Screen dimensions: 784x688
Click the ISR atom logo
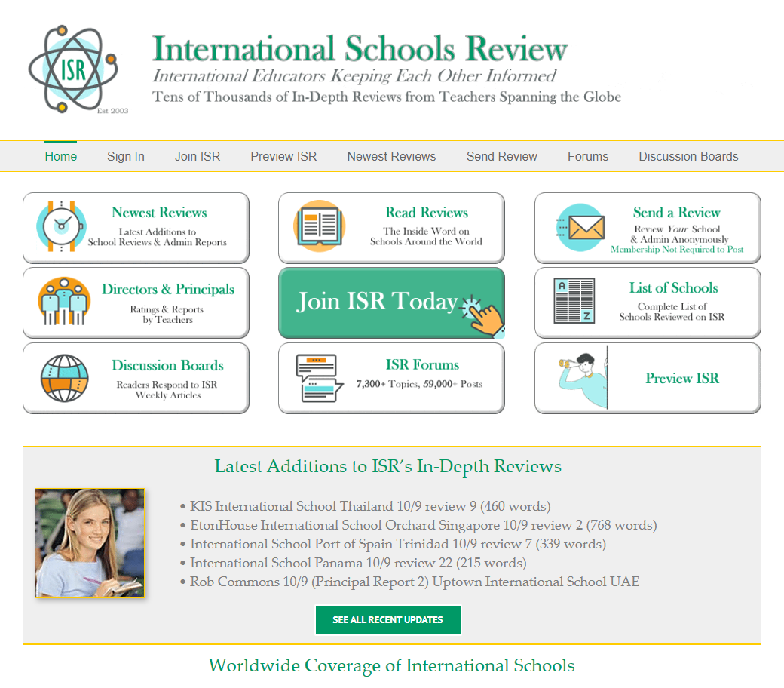[x=75, y=69]
